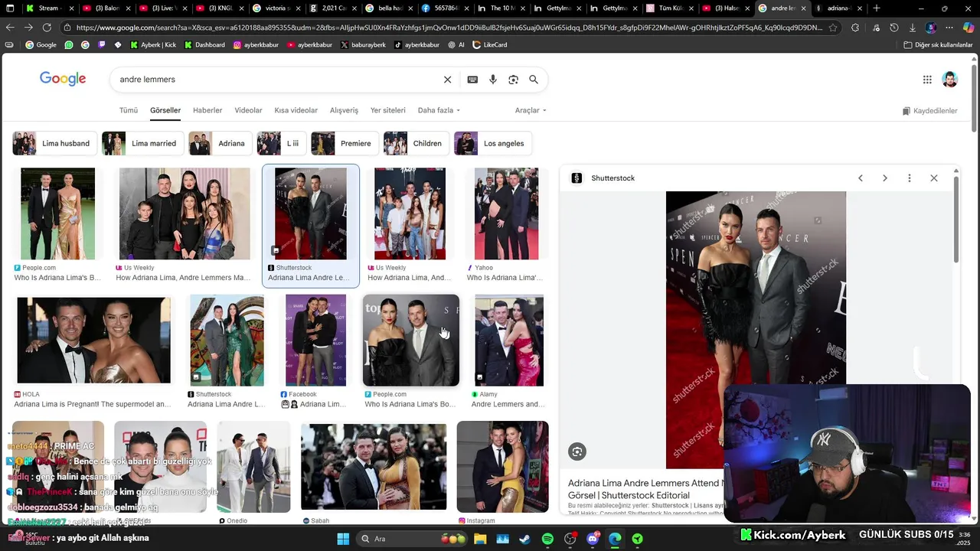The image size is (980, 551).
Task: Open the Alamy 'Andre Lemmers and...' image result
Action: coord(509,341)
